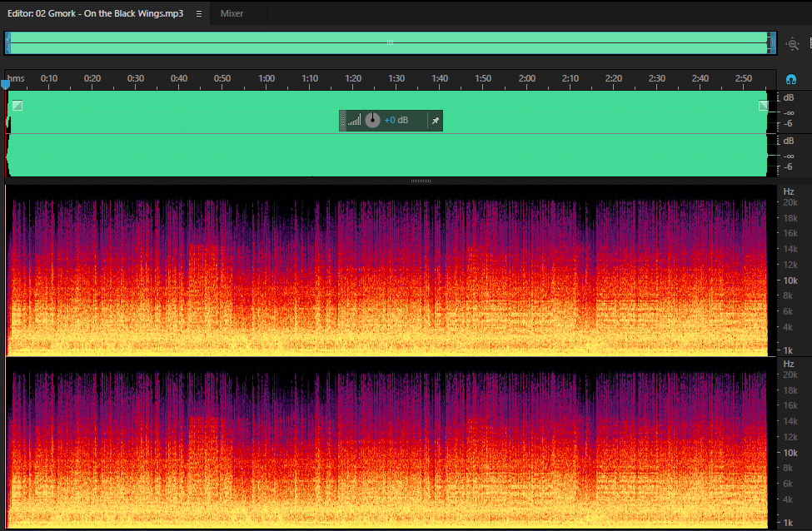Click the 0:30 mark on timeline ruler
This screenshot has height=531, width=812.
click(x=136, y=78)
